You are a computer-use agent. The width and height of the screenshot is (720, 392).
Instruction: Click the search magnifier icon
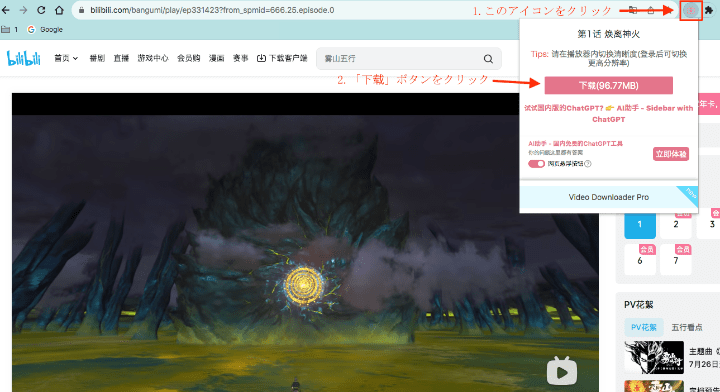click(488, 59)
